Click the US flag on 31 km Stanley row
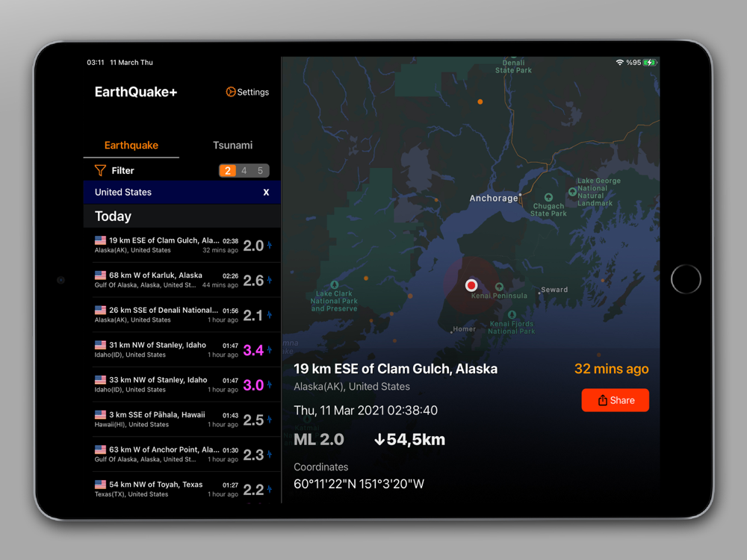The width and height of the screenshot is (747, 560). coord(100,345)
